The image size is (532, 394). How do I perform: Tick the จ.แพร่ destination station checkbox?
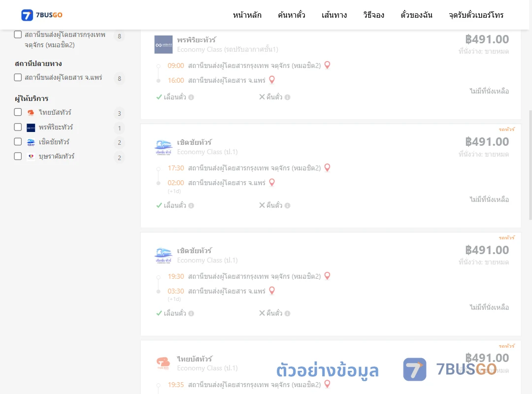(18, 77)
